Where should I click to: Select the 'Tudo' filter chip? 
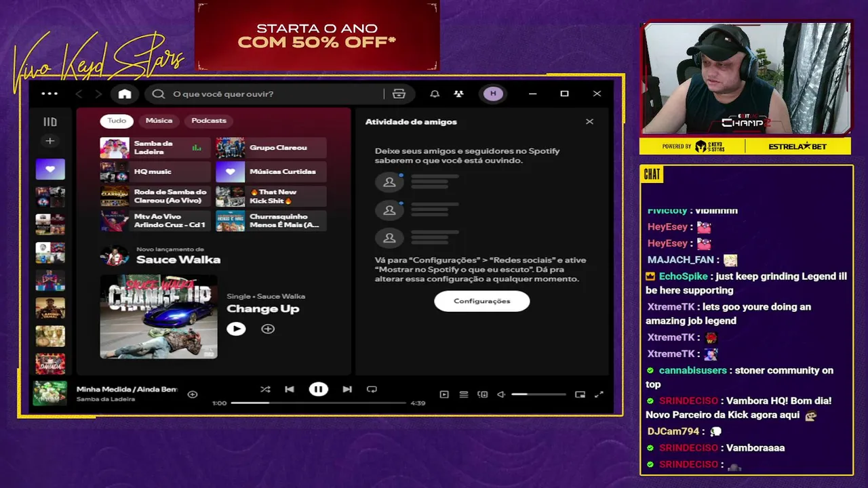coord(117,121)
